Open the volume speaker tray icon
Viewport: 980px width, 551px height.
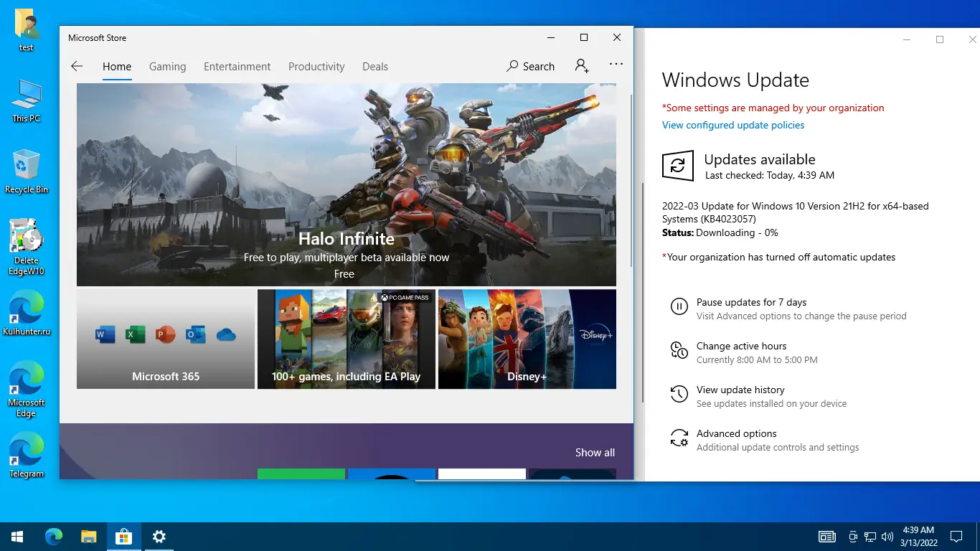[887, 537]
